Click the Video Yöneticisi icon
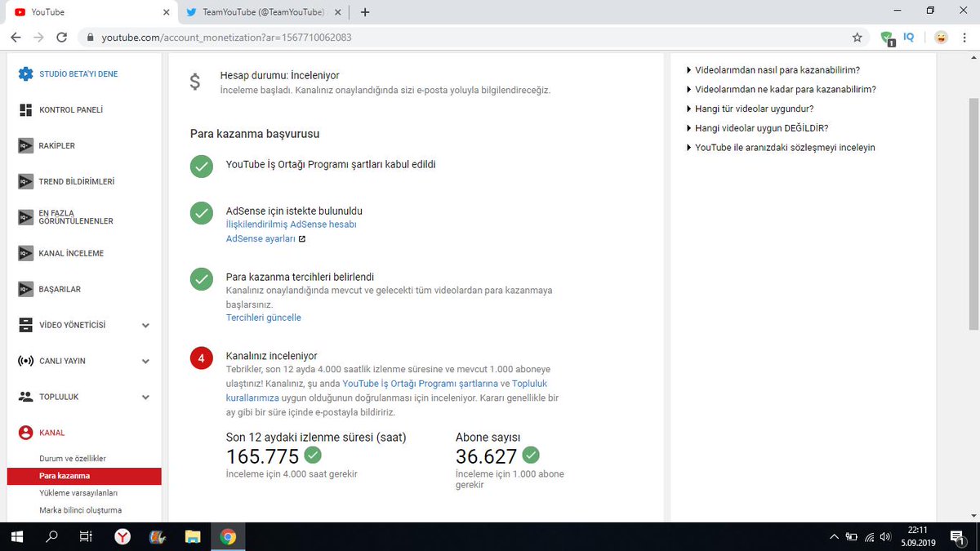The image size is (980, 551). (x=25, y=325)
